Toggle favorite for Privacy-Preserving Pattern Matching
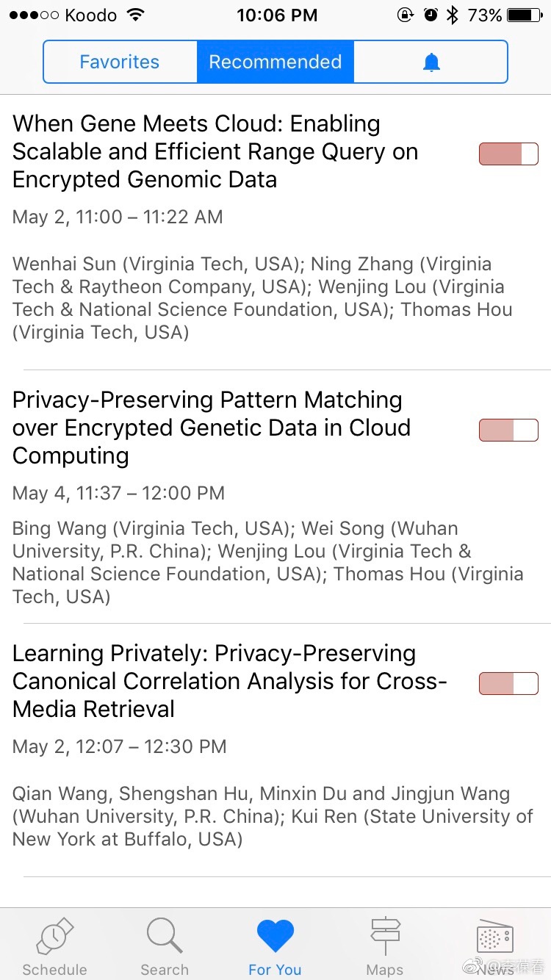Viewport: 551px width, 980px height. (x=508, y=430)
